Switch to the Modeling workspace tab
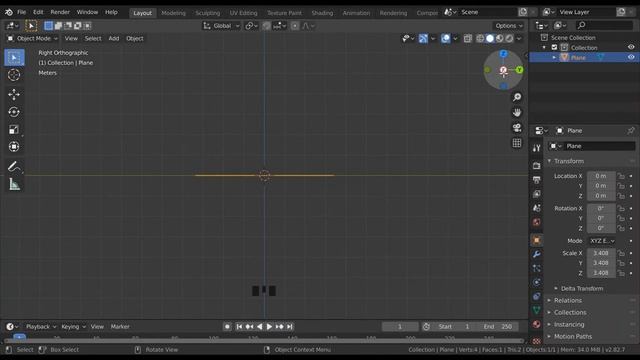The width and height of the screenshot is (640, 360). pos(173,13)
